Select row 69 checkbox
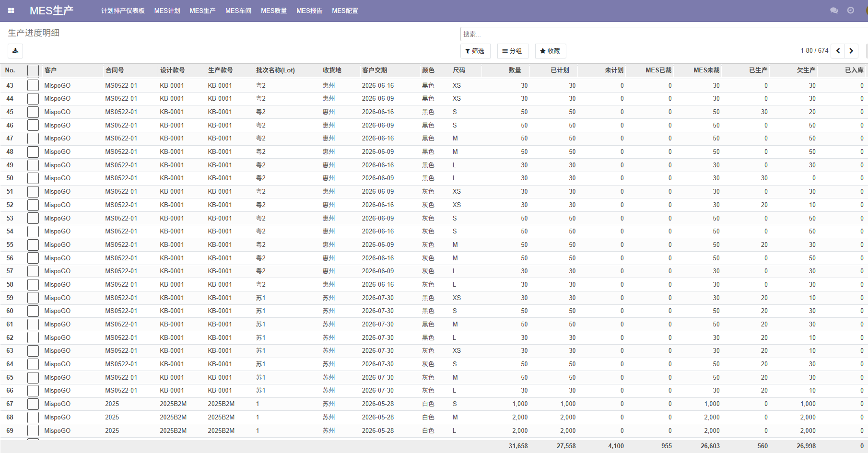The width and height of the screenshot is (868, 453). coord(33,430)
